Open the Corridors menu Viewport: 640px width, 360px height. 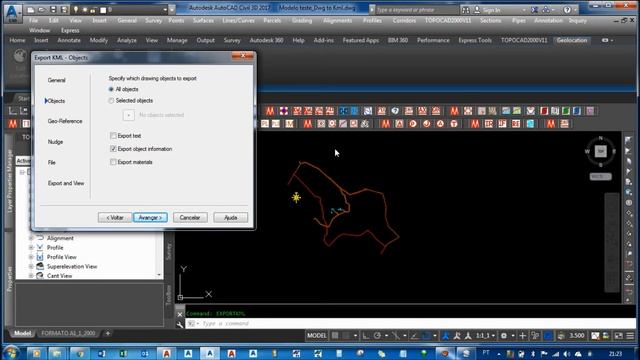tap(404, 20)
